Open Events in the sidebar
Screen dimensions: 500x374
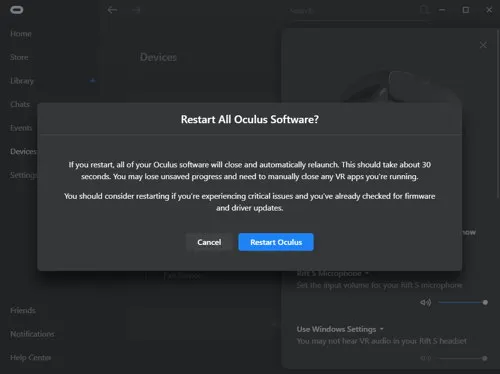pyautogui.click(x=21, y=128)
